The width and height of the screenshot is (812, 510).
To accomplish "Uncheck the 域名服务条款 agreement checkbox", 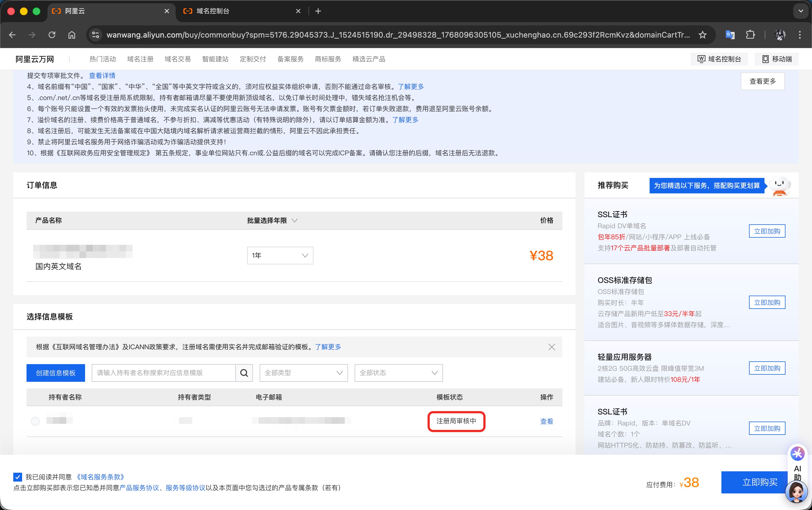I will click(x=18, y=477).
